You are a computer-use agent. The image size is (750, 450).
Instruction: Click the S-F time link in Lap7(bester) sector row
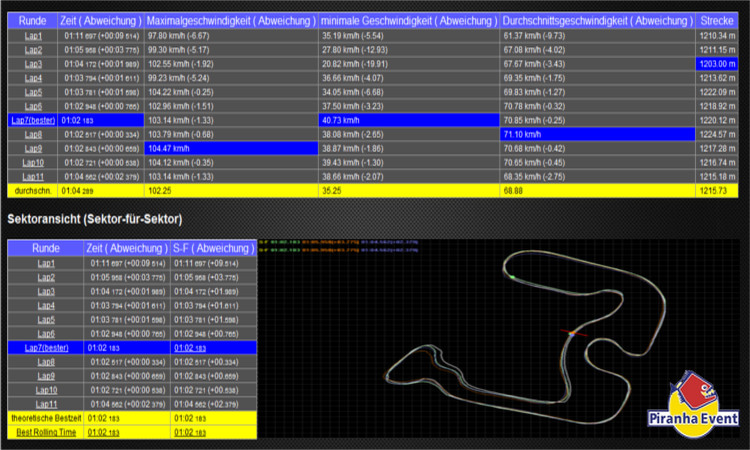pyautogui.click(x=188, y=347)
